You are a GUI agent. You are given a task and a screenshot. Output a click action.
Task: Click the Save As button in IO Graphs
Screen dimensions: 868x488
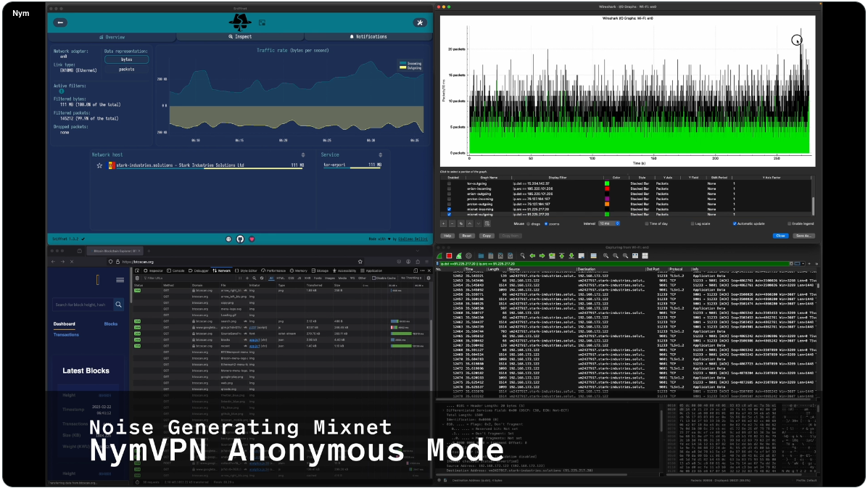pyautogui.click(x=802, y=236)
